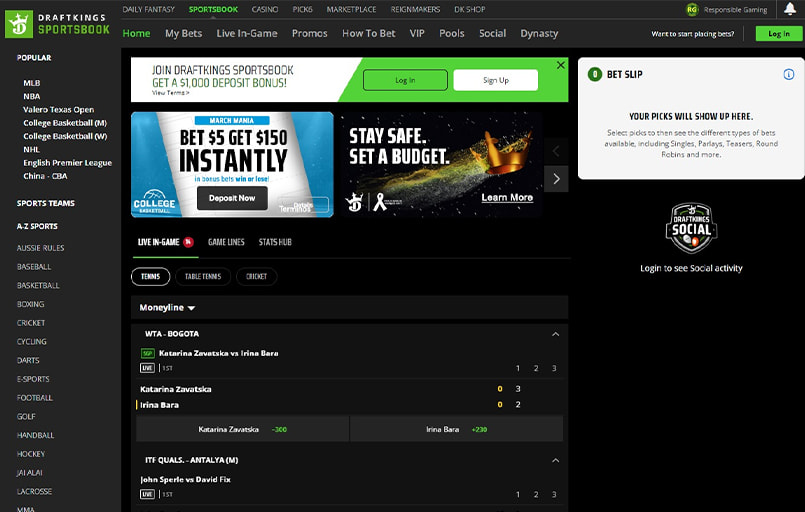Open Live In-Game from main navigation

247,33
